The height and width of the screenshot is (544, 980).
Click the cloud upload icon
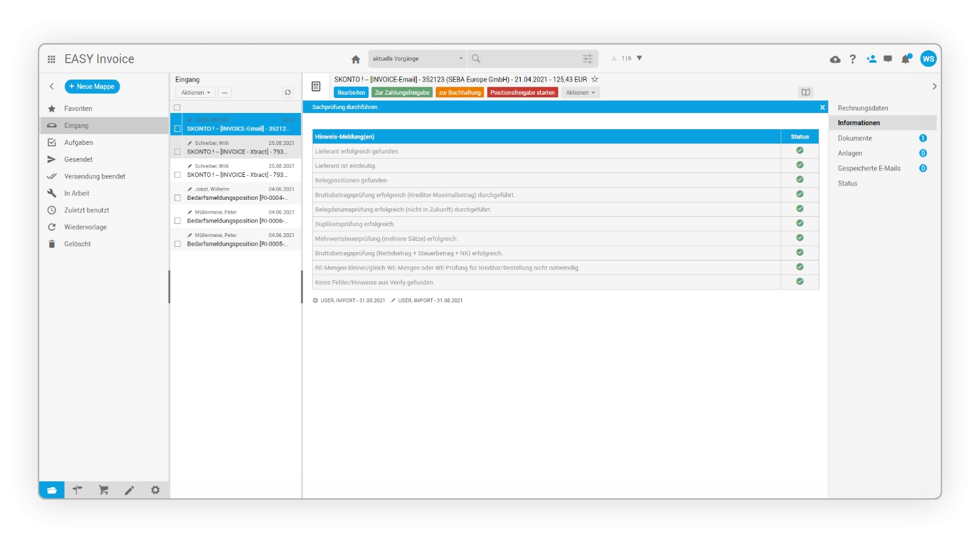[835, 59]
